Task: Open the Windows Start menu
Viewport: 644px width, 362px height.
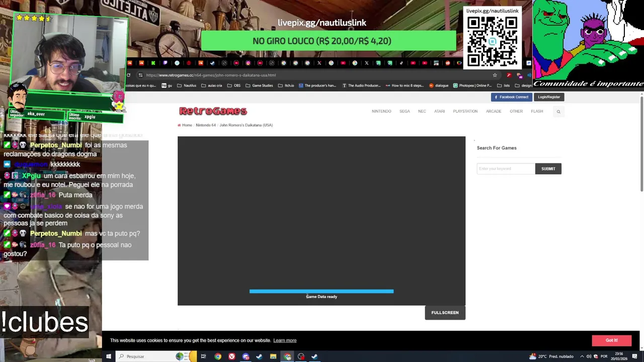Action: 108,356
